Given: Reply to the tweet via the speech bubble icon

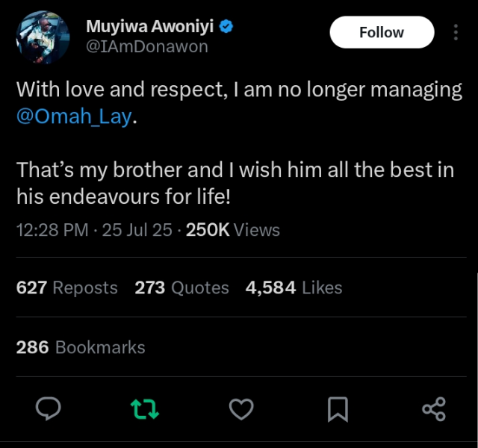Looking at the screenshot, I should (x=49, y=408).
